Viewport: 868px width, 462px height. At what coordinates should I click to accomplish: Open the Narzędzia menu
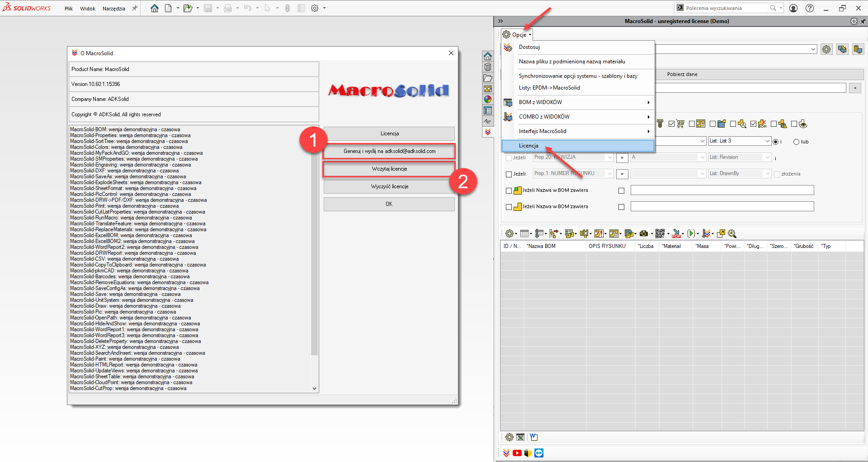point(114,9)
